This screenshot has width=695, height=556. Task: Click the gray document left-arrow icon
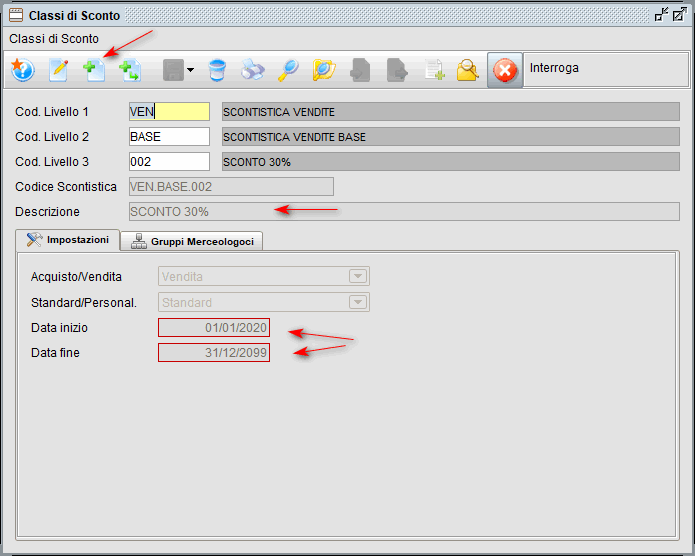pos(360,70)
